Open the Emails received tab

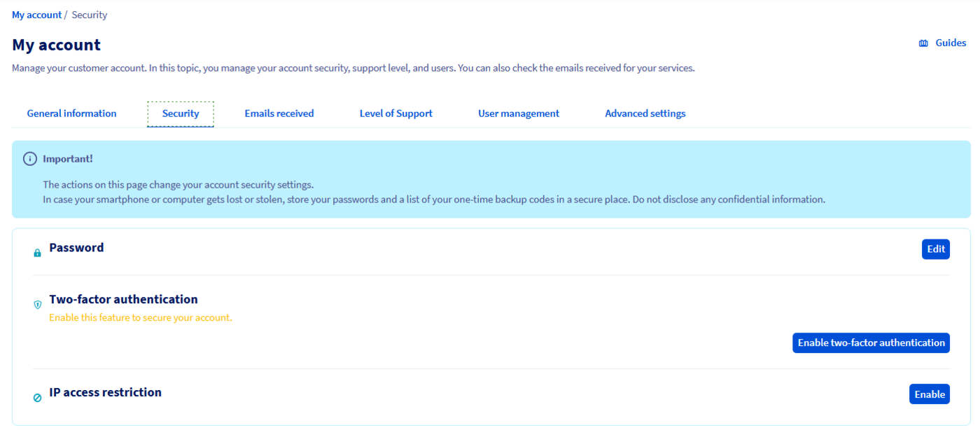[279, 113]
